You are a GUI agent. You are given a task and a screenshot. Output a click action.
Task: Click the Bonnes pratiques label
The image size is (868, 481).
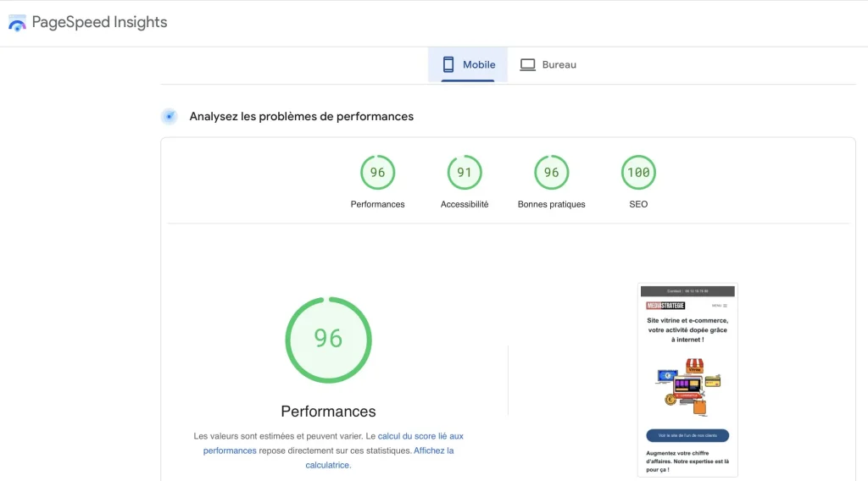coord(551,204)
